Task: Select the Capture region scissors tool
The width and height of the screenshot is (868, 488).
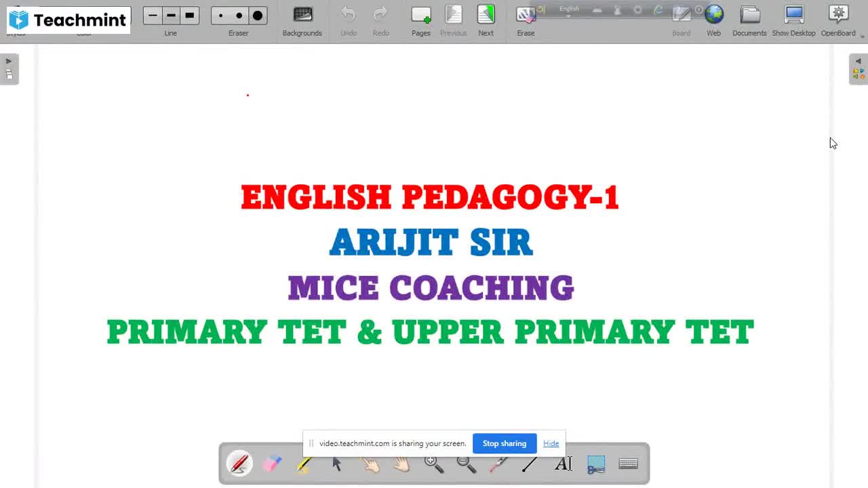Action: pos(596,464)
